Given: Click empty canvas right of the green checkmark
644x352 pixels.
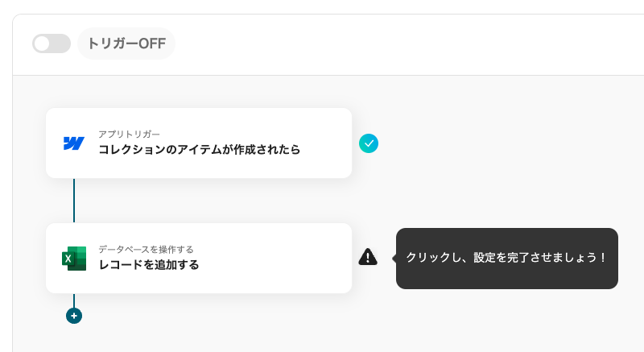Looking at the screenshot, I should point(499,143).
